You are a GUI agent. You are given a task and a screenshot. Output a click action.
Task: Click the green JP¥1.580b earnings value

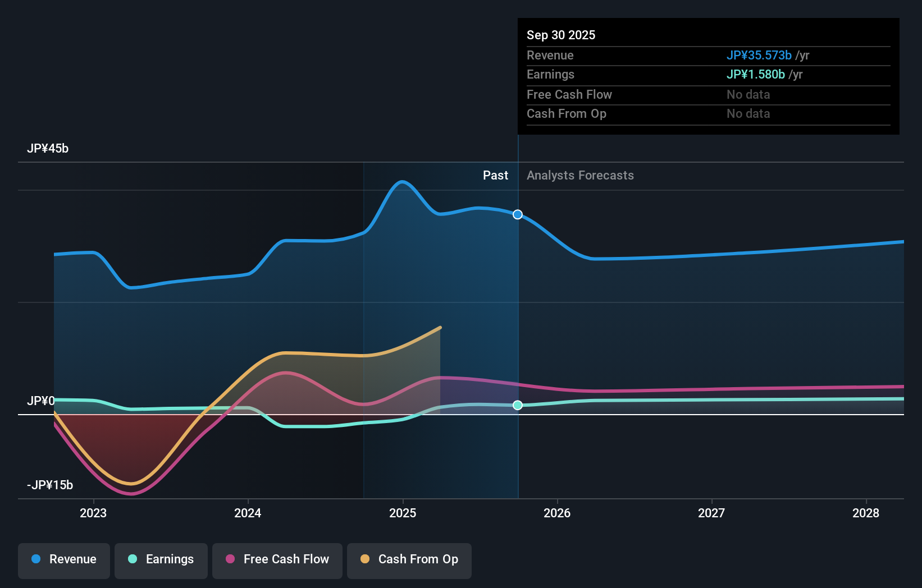pyautogui.click(x=755, y=74)
